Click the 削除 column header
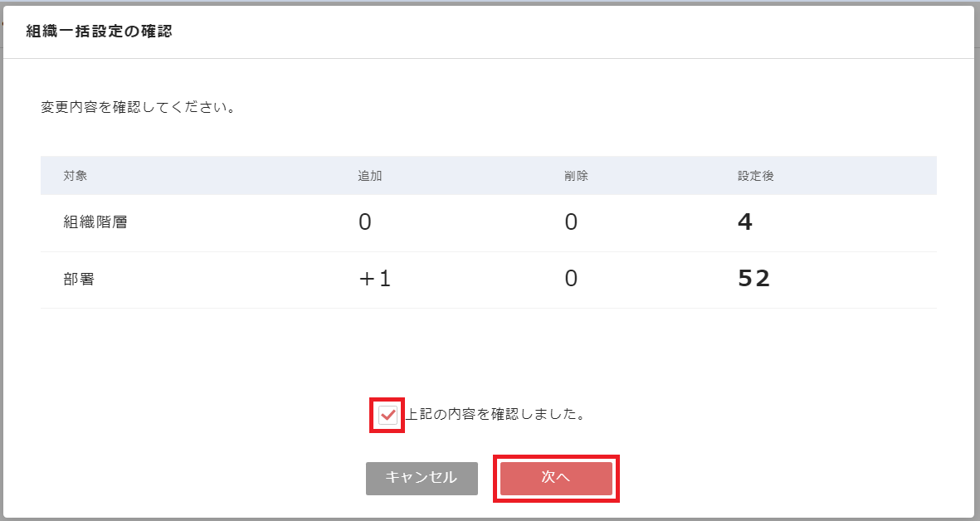This screenshot has width=980, height=521. 576,176
